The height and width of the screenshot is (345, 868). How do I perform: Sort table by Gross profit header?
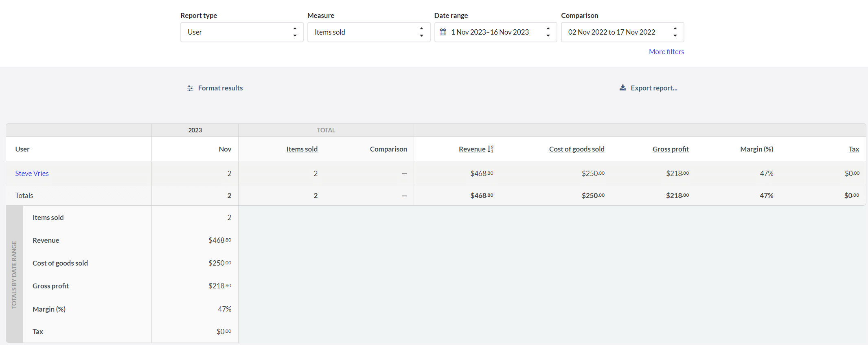[x=671, y=149]
